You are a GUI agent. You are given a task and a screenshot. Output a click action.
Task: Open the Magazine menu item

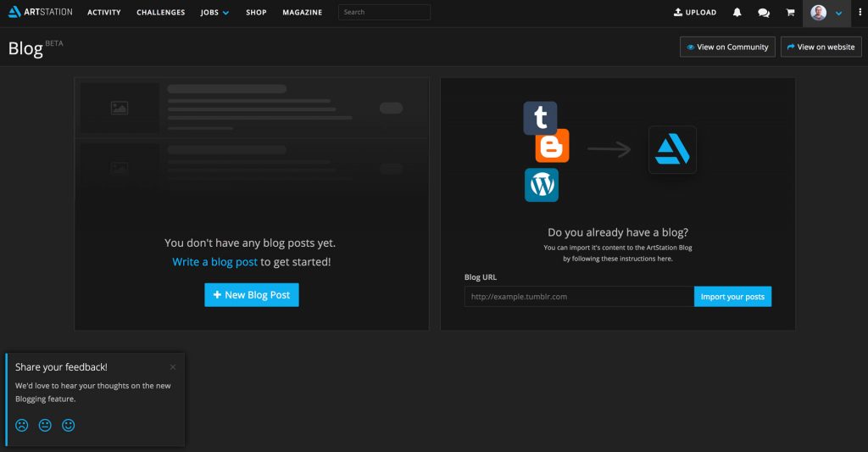pyautogui.click(x=303, y=12)
